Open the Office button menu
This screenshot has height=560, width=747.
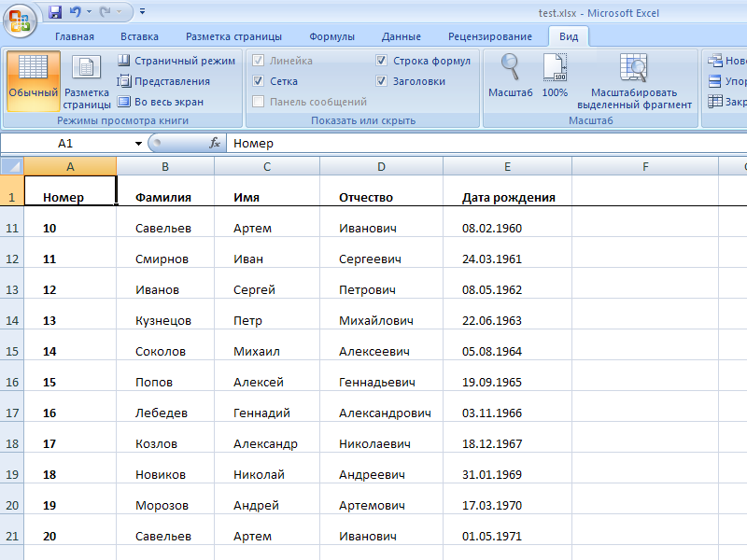click(x=20, y=21)
